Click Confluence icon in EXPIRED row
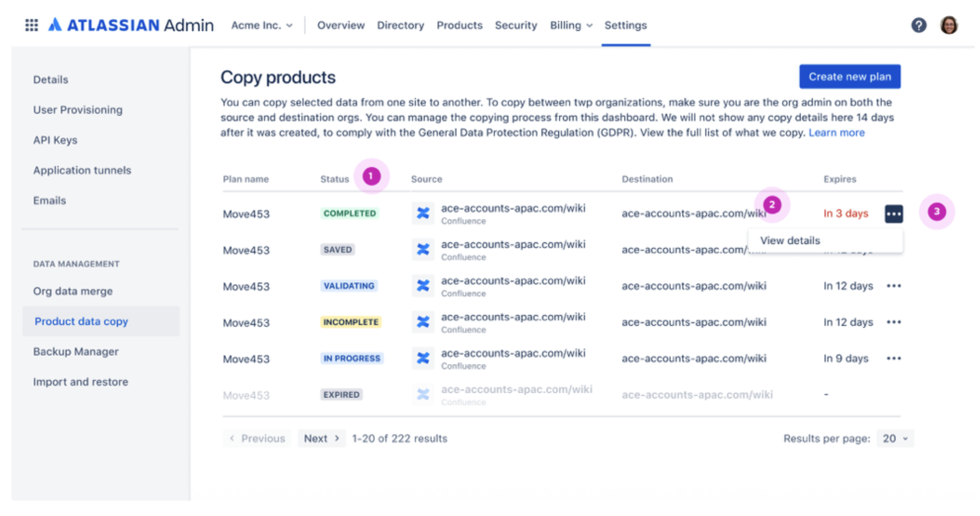980x516 pixels. (423, 395)
